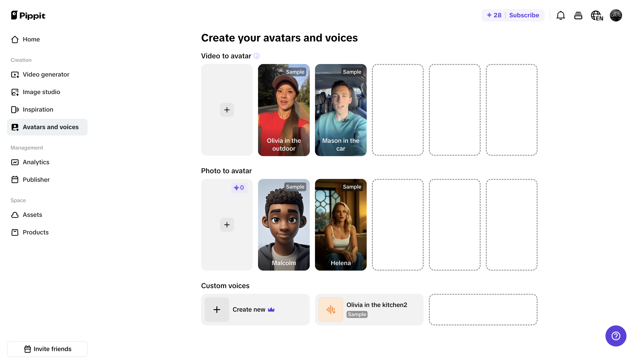The height and width of the screenshot is (364, 644).
Task: Open the Analytics panel
Action: coord(36,162)
